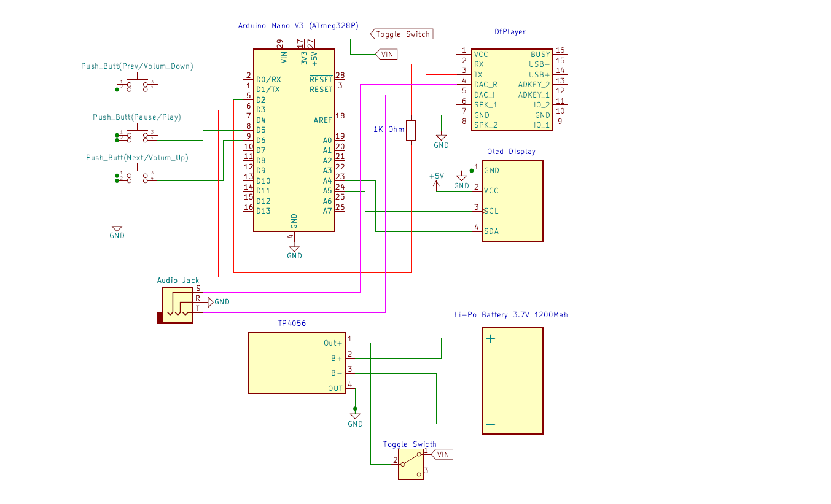This screenshot has width=831, height=504.
Task: Click the D13 pin label on the Arduino
Action: coord(263,211)
